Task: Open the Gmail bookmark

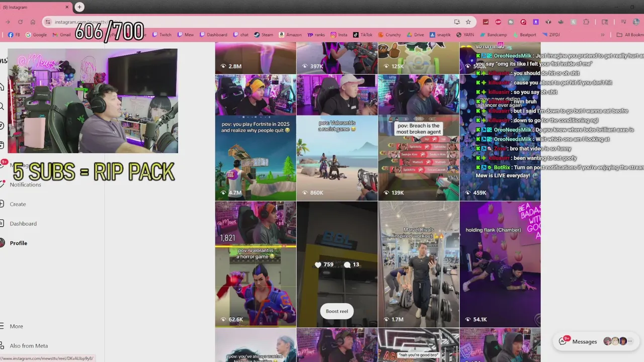Action: (x=61, y=35)
